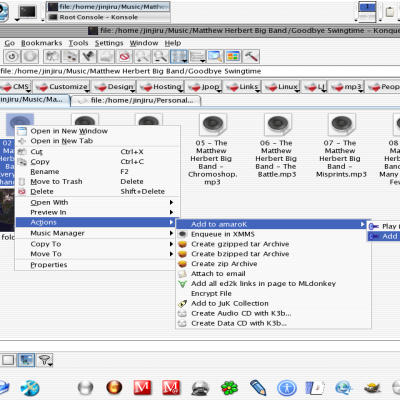Select Rename in the context menu

[x=97, y=172]
